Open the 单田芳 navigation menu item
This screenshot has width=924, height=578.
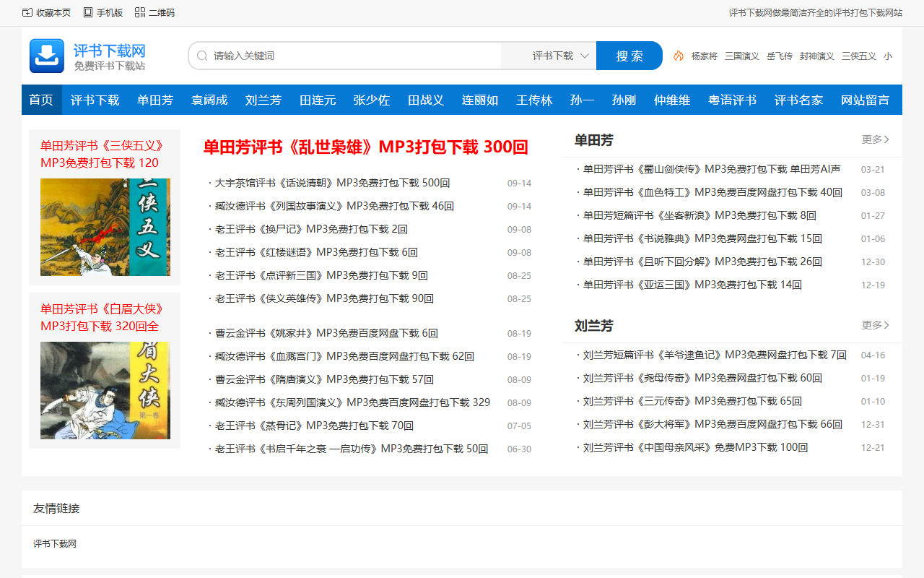pos(155,100)
